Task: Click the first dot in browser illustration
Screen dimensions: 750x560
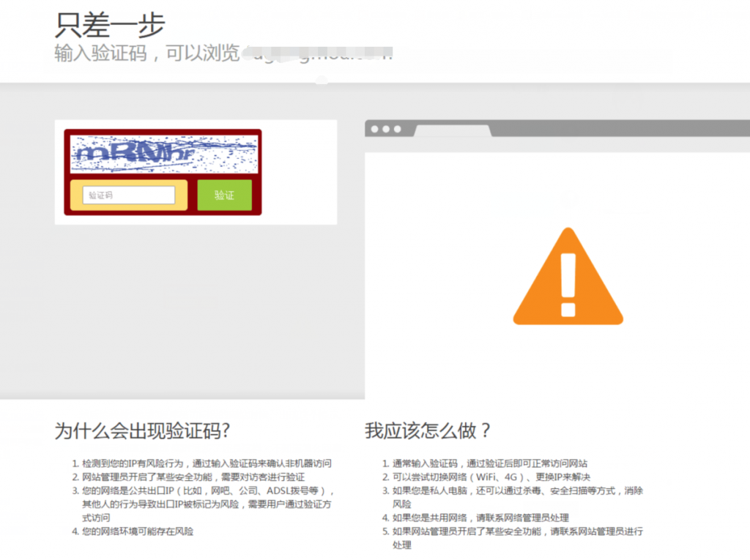Action: click(374, 130)
